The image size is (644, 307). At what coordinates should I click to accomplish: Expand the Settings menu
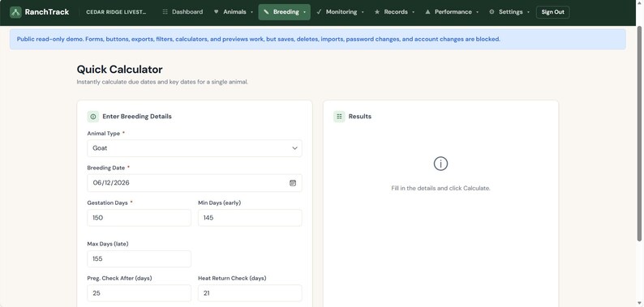pos(509,12)
